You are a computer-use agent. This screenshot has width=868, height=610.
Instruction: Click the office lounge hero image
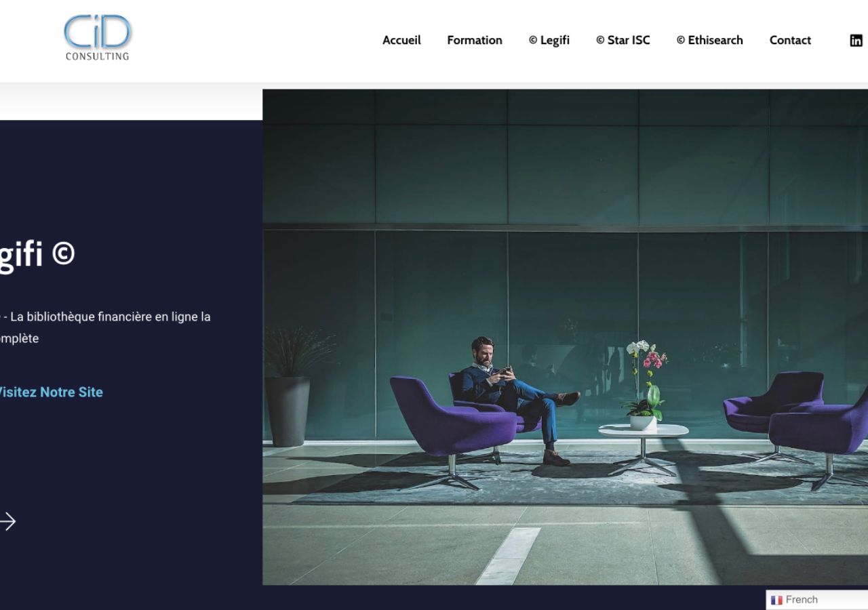(565, 337)
